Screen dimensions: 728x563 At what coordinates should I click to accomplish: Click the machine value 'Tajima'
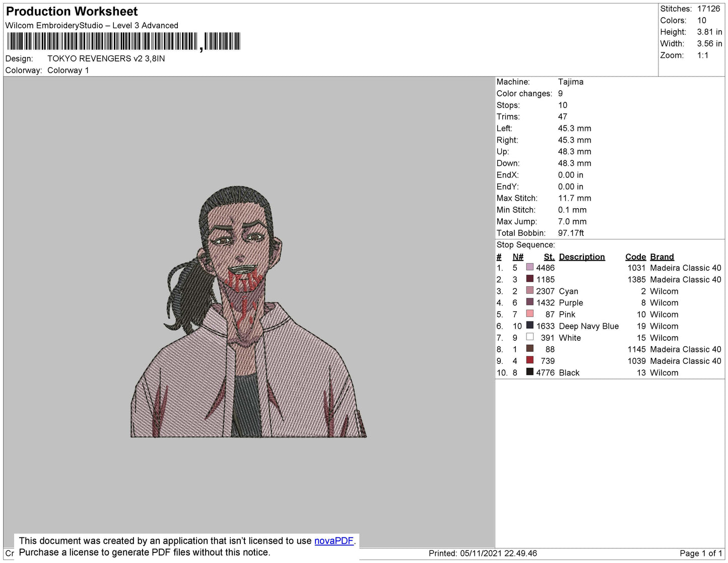tap(571, 82)
